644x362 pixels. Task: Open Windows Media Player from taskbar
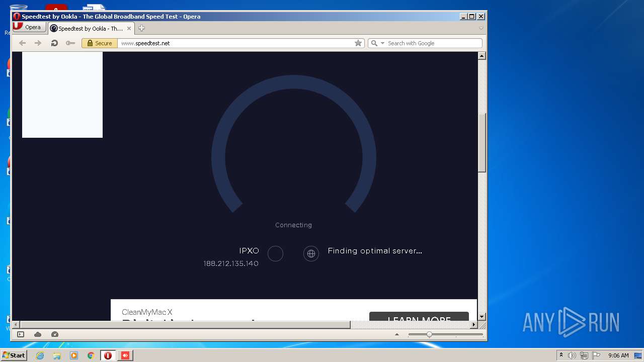[x=74, y=355]
